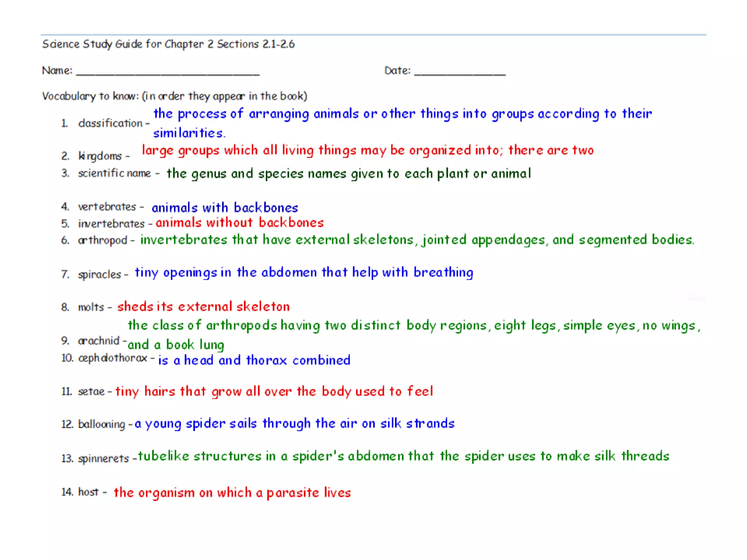Click the 'spinnerets' vocabulary term
Viewport: 747px width, 560px height.
point(104,458)
